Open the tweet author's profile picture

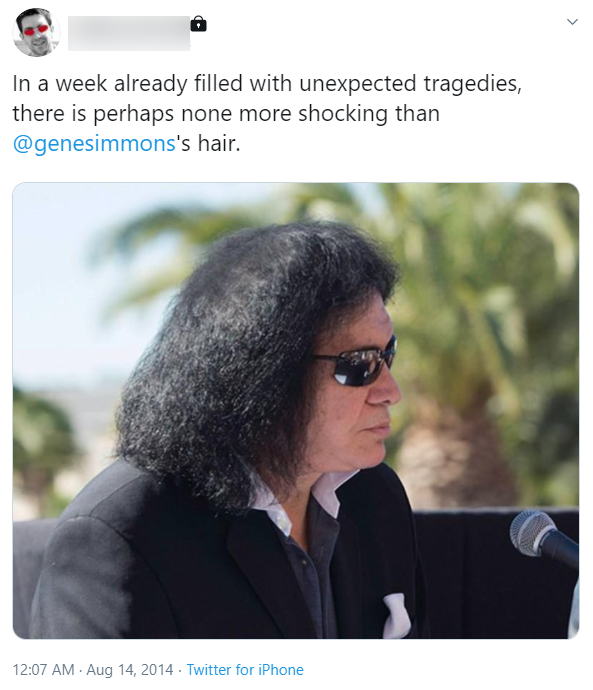coord(37,33)
